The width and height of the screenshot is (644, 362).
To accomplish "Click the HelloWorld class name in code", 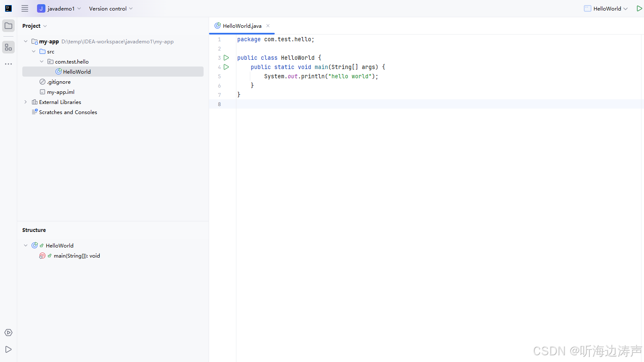I will tap(298, 58).
